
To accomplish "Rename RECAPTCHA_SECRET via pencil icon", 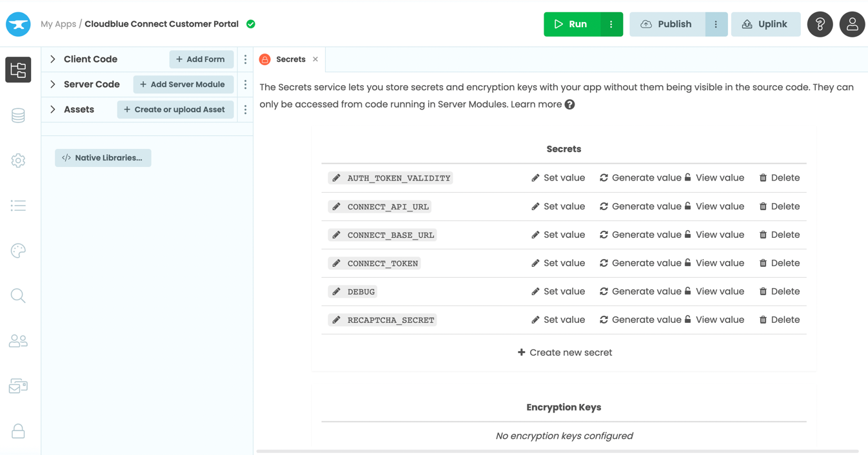I will pos(336,320).
